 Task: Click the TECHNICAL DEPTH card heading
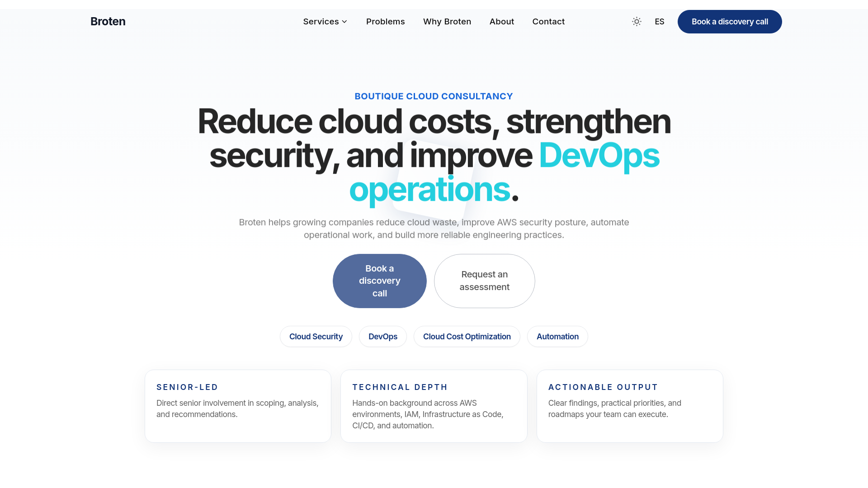tap(400, 387)
